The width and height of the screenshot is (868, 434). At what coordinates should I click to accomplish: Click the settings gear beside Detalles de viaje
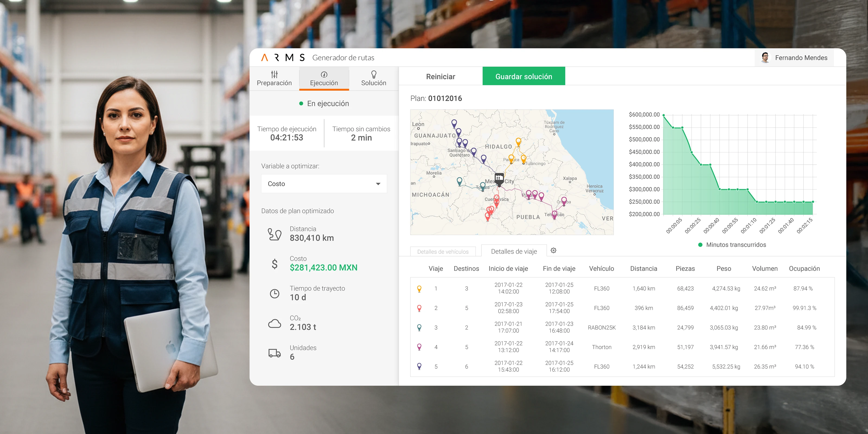tap(553, 250)
